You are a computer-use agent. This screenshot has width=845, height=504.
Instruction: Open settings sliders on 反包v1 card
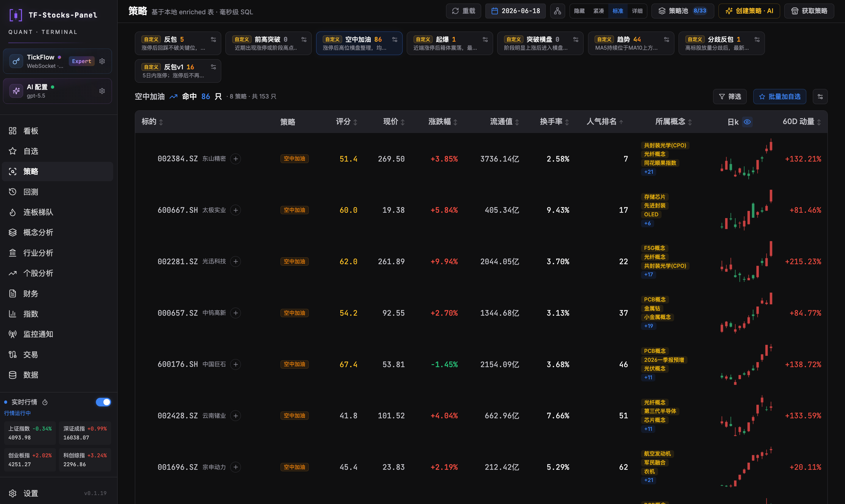213,67
